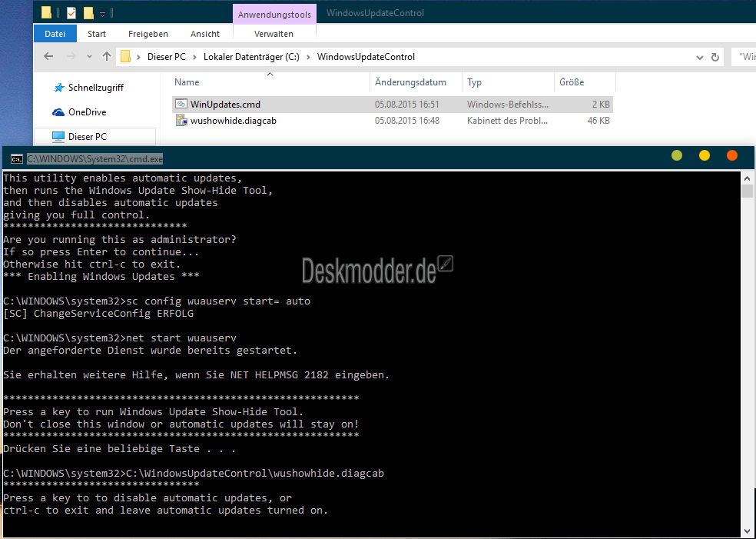Select the WinUpdates.cmd file

225,105
